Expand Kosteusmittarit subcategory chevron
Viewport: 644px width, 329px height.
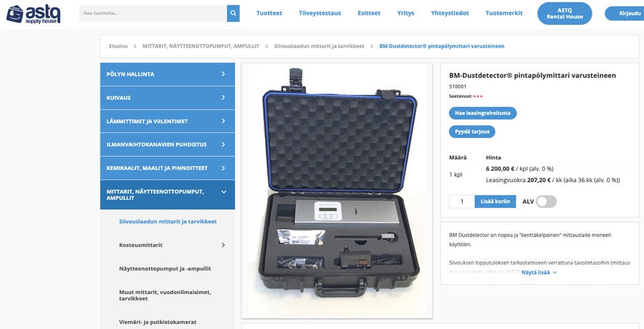coord(223,245)
